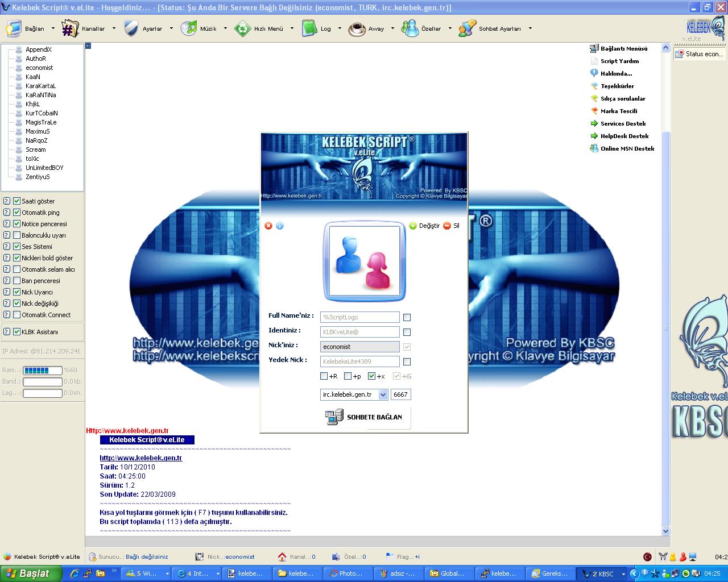Viewport: 728px width, 582px height.
Task: Open the Müzik dropdown arrow
Action: (x=225, y=28)
